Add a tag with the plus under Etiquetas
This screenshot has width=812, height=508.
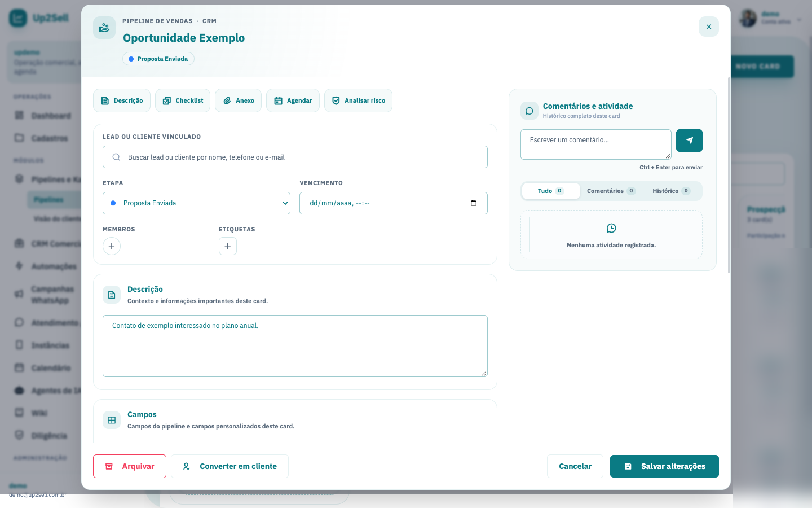(228, 246)
